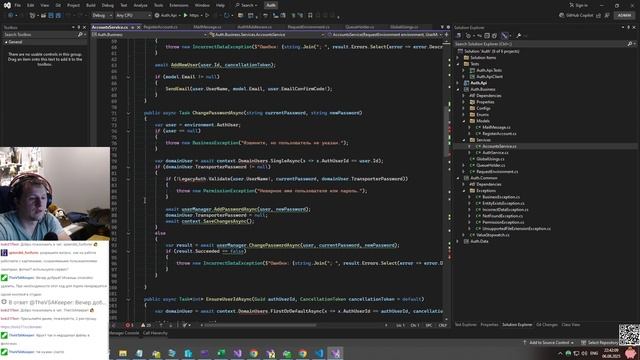This screenshot has height=360, width=640.
Task: Open the Auth.Business project navigation dropdown
Action: tap(150, 35)
